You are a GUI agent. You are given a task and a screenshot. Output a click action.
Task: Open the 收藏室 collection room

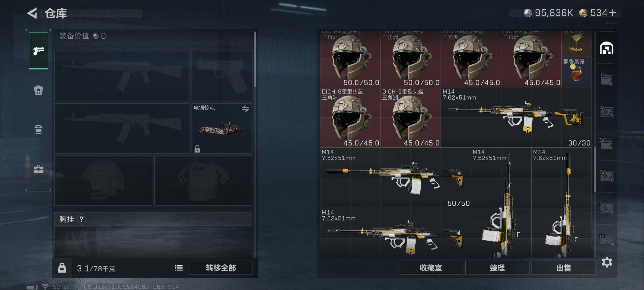point(431,268)
